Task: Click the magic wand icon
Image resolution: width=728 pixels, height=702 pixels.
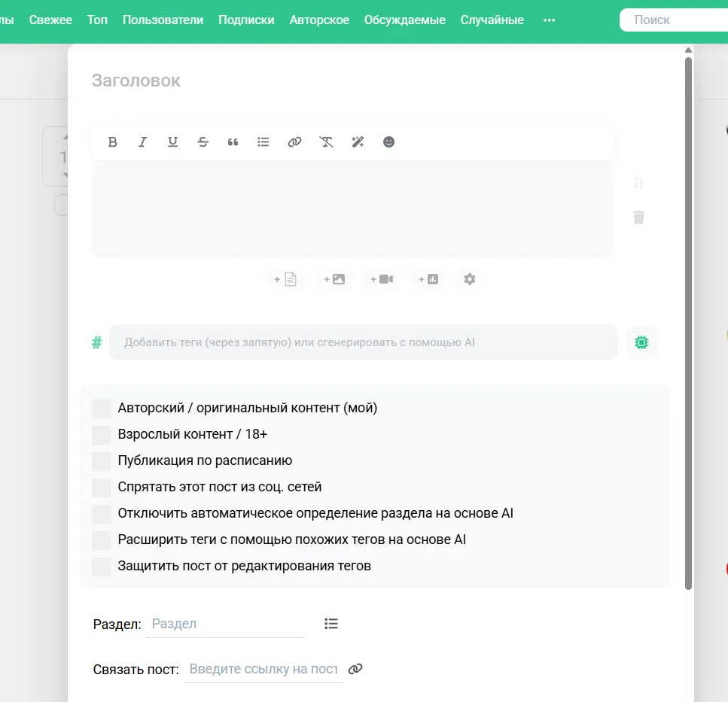Action: tap(358, 142)
